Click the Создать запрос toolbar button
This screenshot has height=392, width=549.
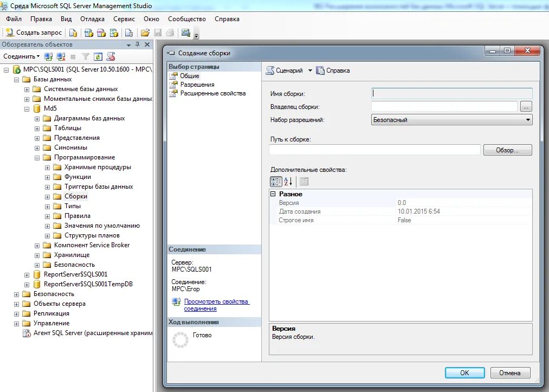34,33
